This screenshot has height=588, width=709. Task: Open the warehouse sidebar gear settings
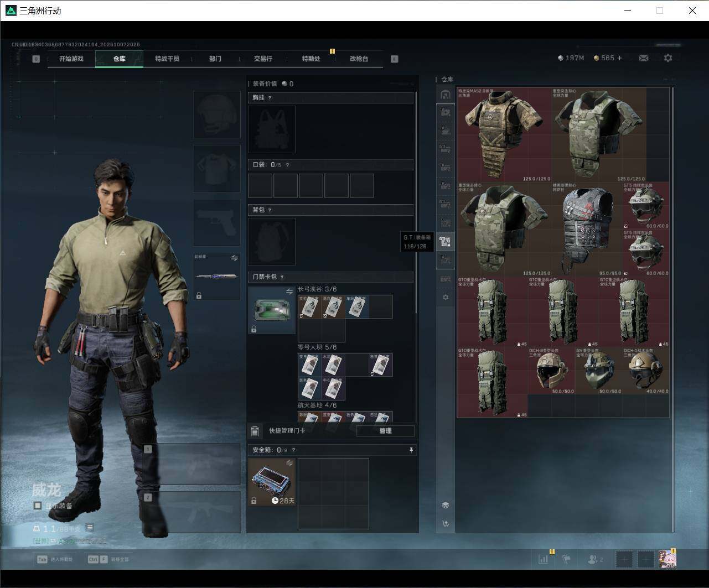[446, 297]
